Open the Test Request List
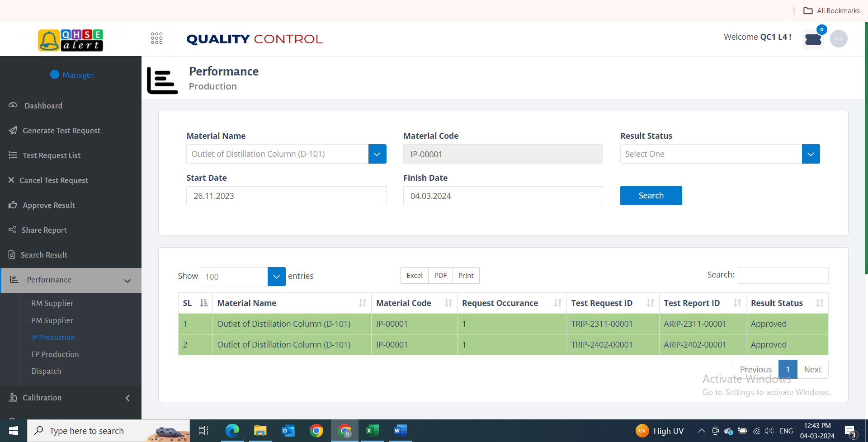Image resolution: width=868 pixels, height=442 pixels. [52, 155]
